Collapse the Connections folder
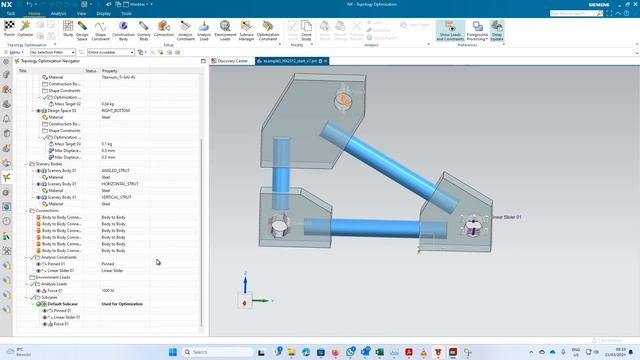The width and height of the screenshot is (640, 360). [27, 211]
